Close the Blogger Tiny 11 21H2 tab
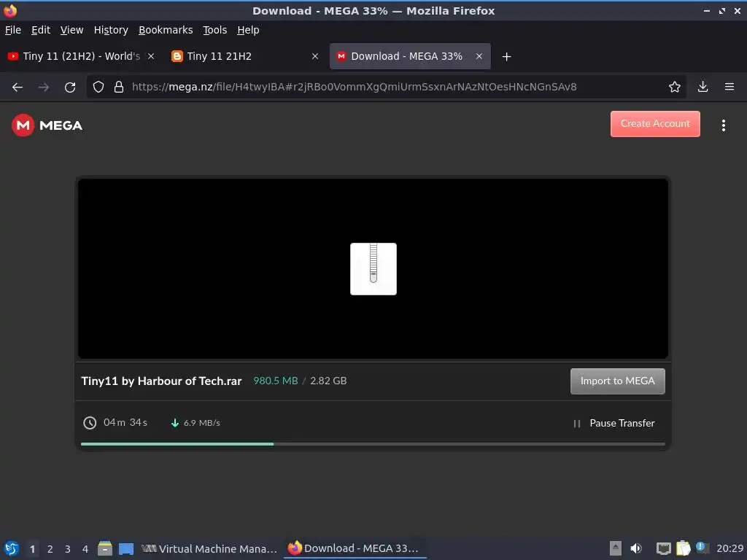This screenshot has width=747, height=560. click(x=315, y=56)
